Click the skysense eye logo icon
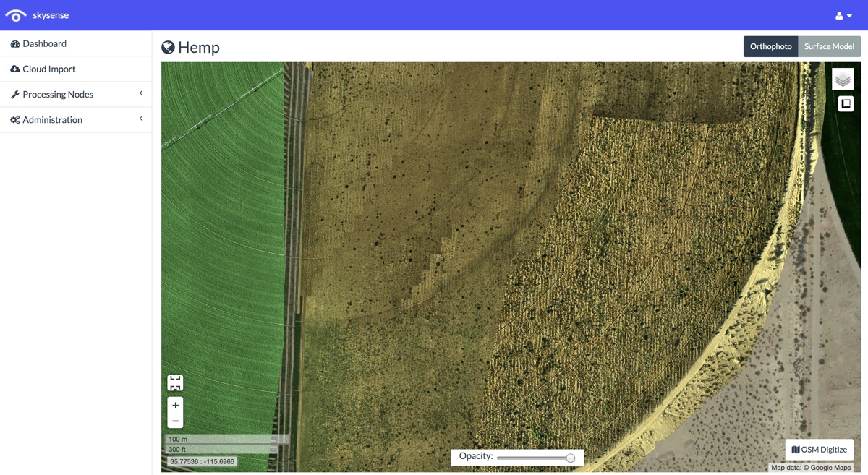 click(x=16, y=15)
